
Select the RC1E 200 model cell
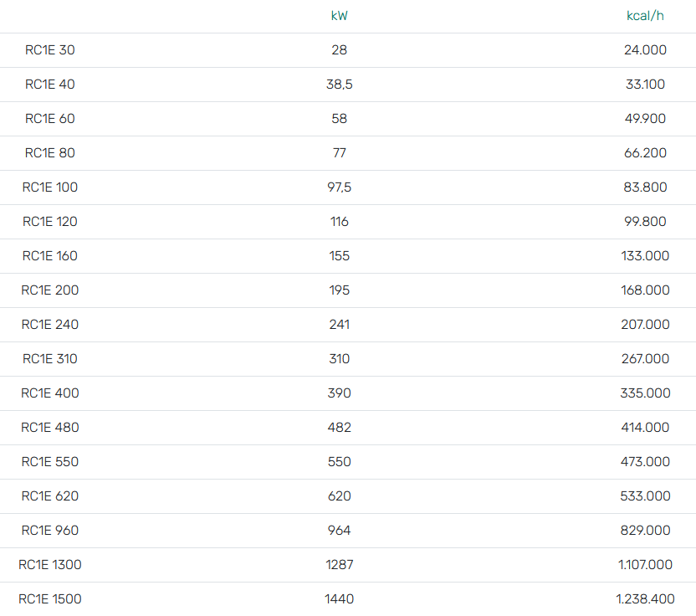pos(50,290)
